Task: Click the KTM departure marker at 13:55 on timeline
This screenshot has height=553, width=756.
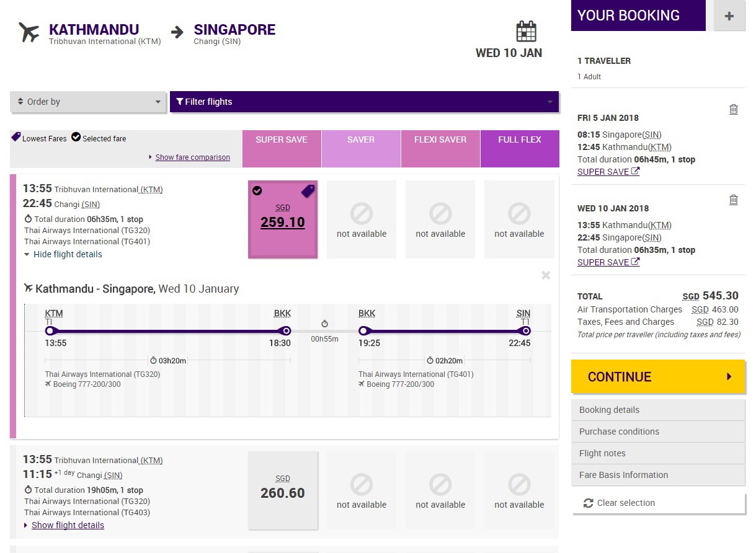Action: (x=51, y=331)
